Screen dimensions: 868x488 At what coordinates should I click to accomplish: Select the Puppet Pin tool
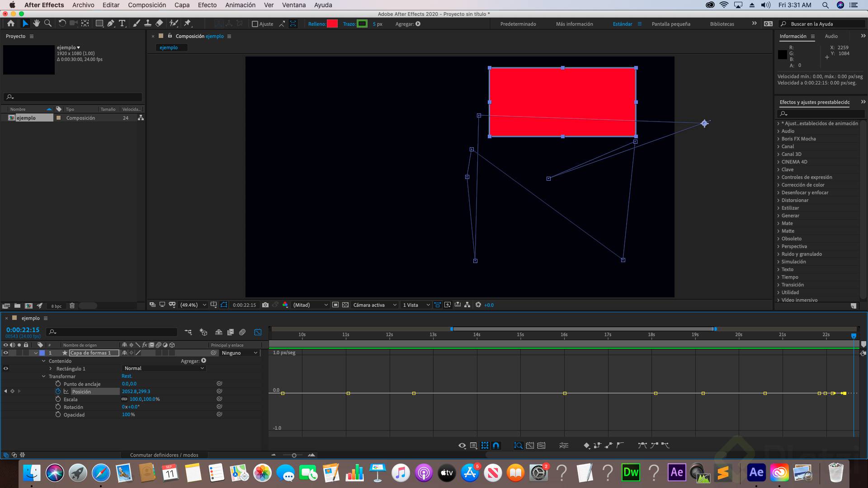point(188,23)
